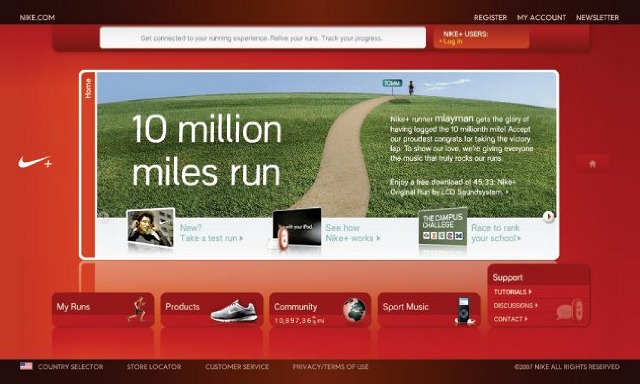Click the Register link
This screenshot has height=384, width=640.
(x=490, y=18)
